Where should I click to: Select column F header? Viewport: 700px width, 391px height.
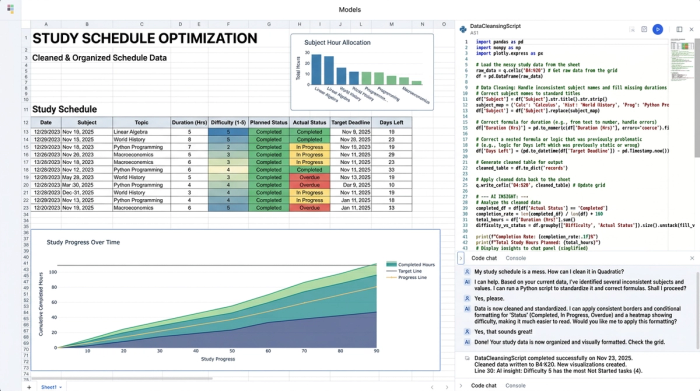(x=228, y=24)
